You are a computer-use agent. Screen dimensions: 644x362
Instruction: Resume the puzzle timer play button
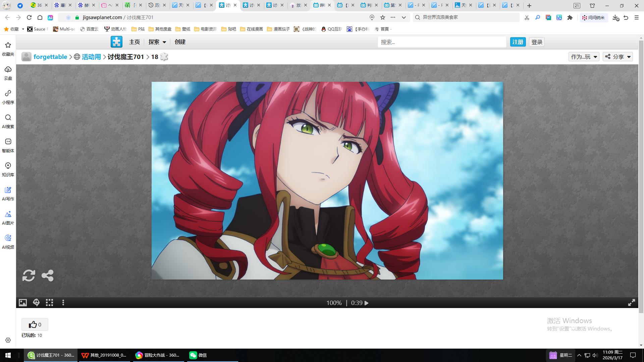(367, 303)
